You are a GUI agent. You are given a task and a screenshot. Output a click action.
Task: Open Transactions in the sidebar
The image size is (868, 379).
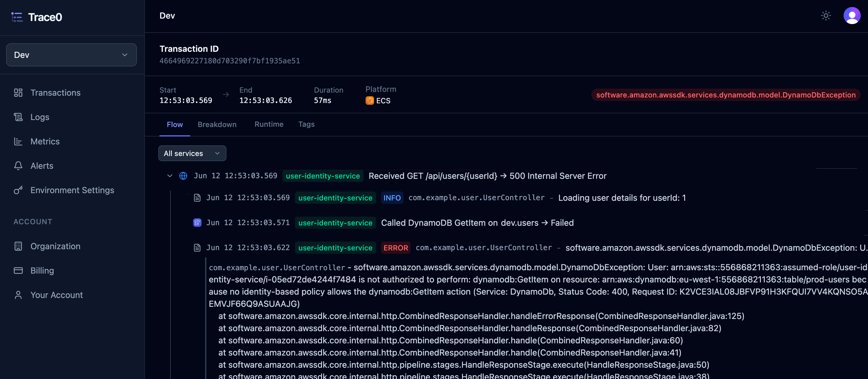(x=55, y=93)
